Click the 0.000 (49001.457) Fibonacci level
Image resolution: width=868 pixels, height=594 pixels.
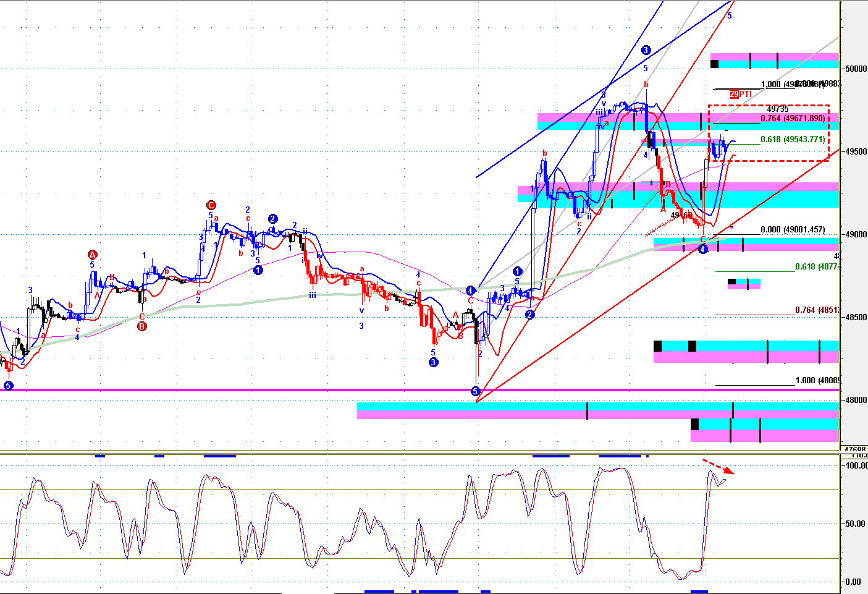(792, 229)
